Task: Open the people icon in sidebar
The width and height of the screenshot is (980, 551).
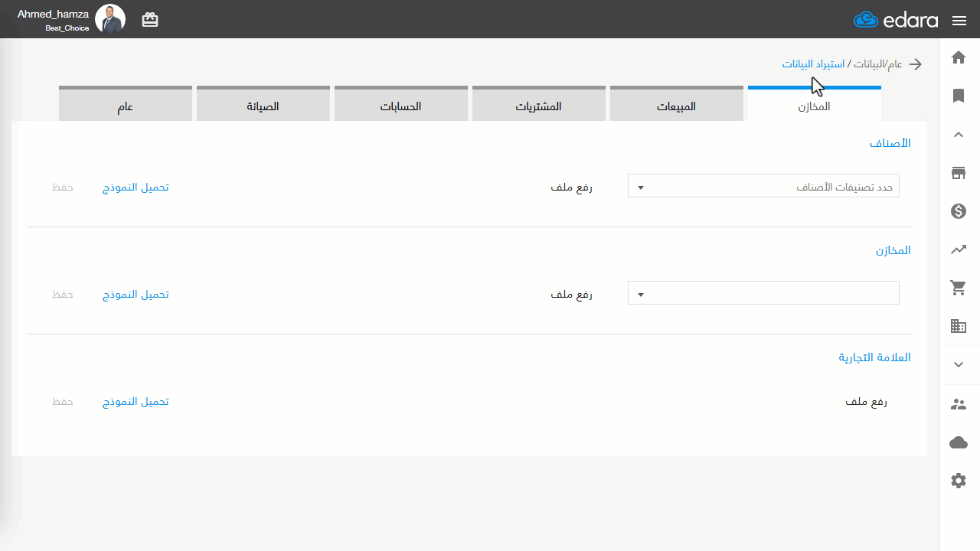Action: click(x=959, y=404)
